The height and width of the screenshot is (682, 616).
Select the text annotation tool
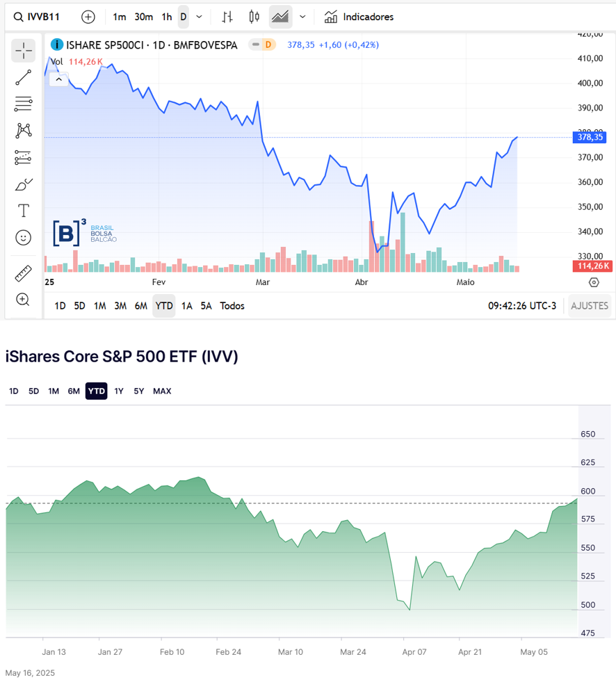pos(23,211)
